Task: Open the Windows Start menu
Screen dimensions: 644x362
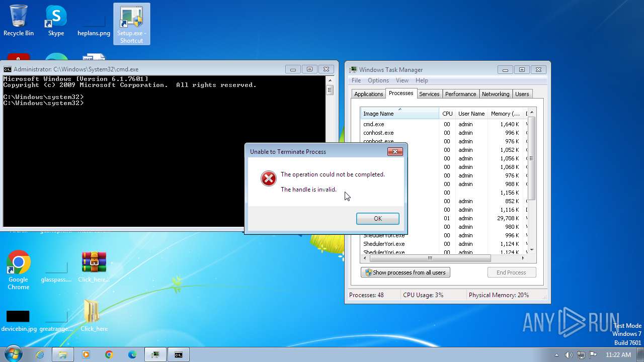Action: click(13, 354)
